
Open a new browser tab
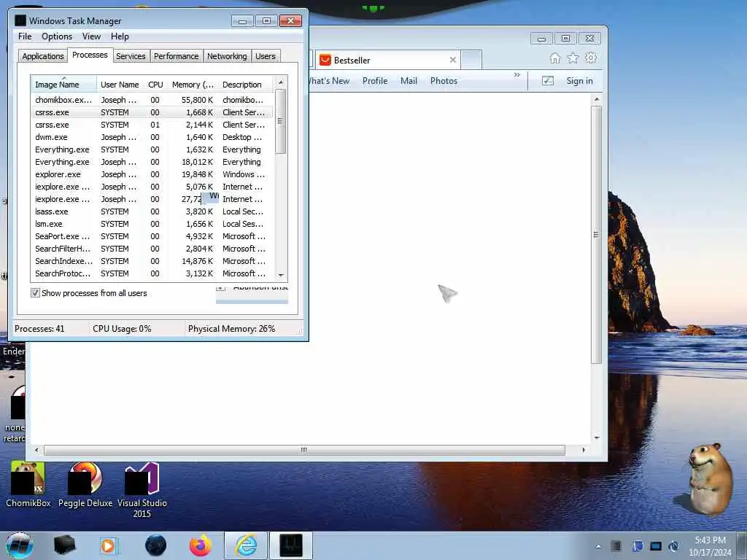click(x=471, y=60)
